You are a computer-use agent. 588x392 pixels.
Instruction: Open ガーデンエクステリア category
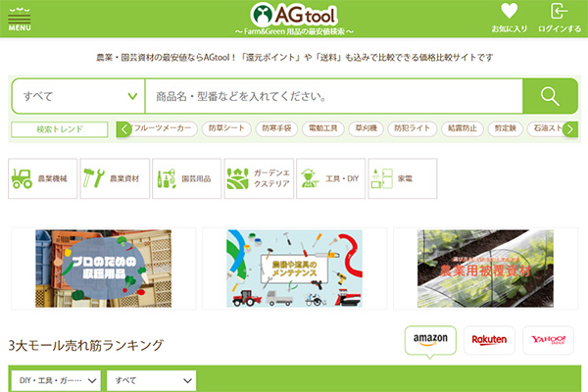tap(259, 178)
